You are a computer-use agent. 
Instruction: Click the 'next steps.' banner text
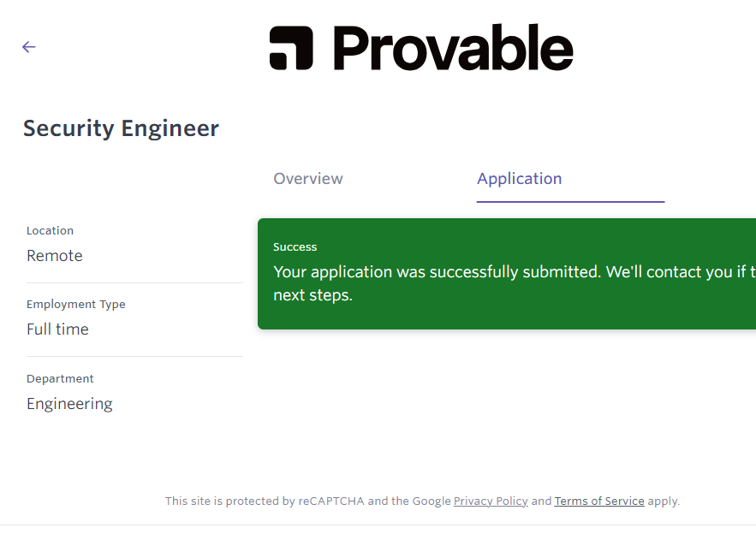[x=313, y=296]
